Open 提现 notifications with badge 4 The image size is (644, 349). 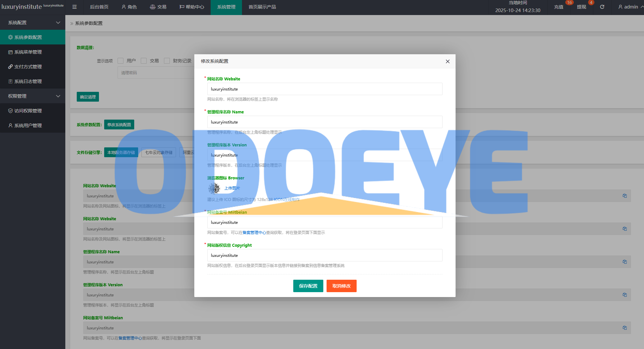[581, 7]
